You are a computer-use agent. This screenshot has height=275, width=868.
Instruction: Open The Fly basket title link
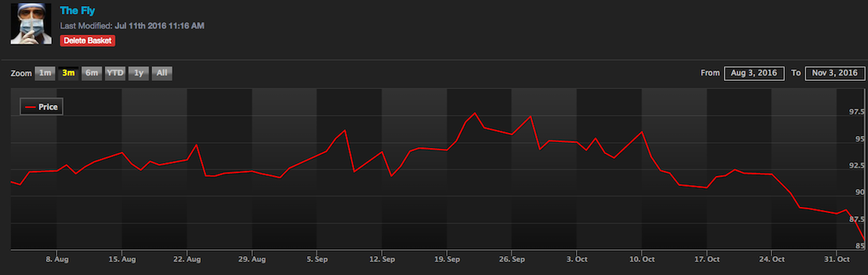tap(76, 11)
